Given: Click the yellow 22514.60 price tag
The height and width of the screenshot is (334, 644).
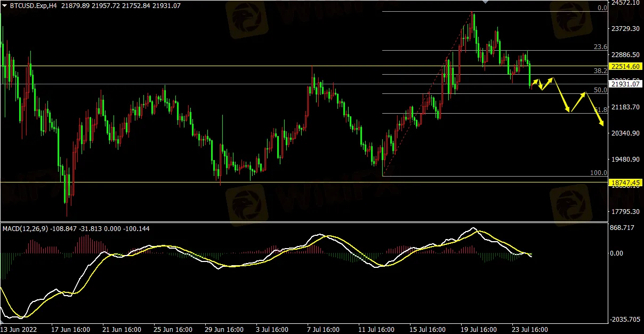Looking at the screenshot, I should (x=626, y=67).
